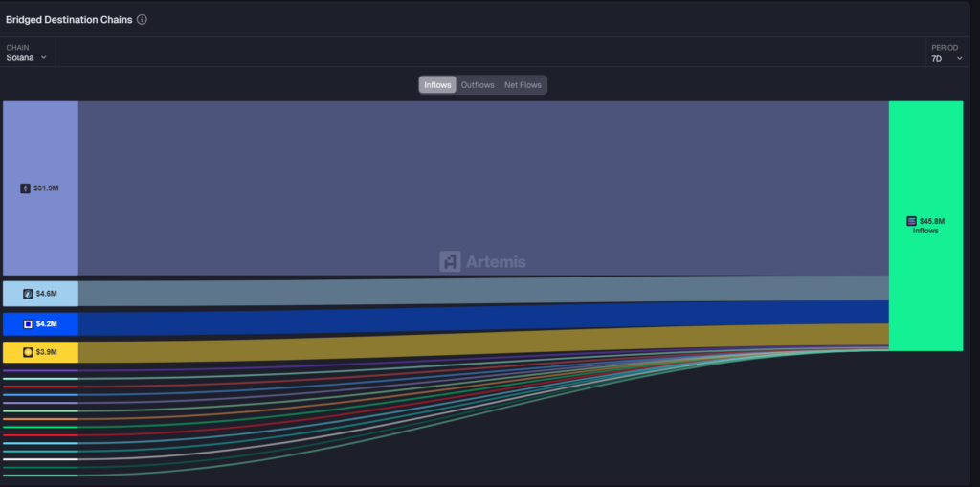This screenshot has height=487, width=980.
Task: Click the thin orange source bar
Action: (40, 419)
